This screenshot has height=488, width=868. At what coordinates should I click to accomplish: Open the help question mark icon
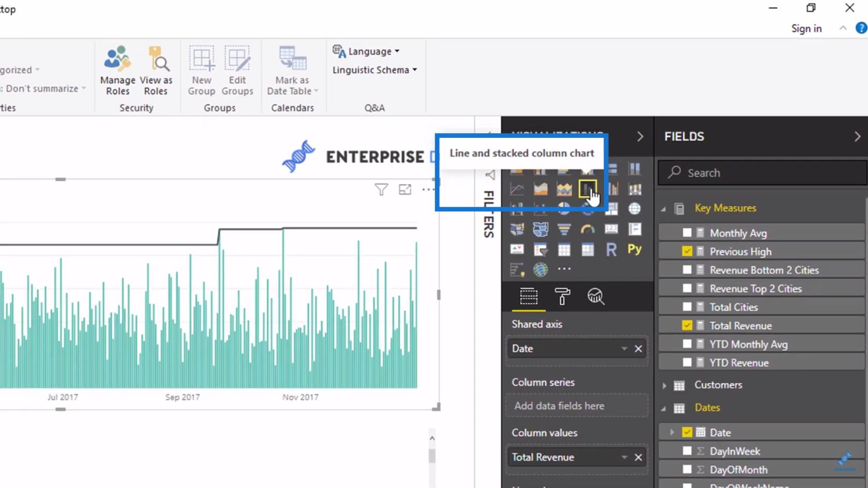[x=861, y=28]
